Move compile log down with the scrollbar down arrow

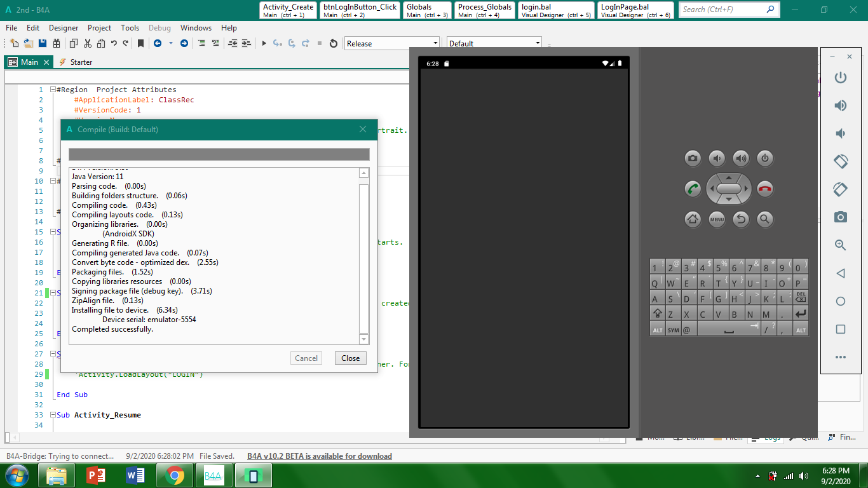(363, 339)
